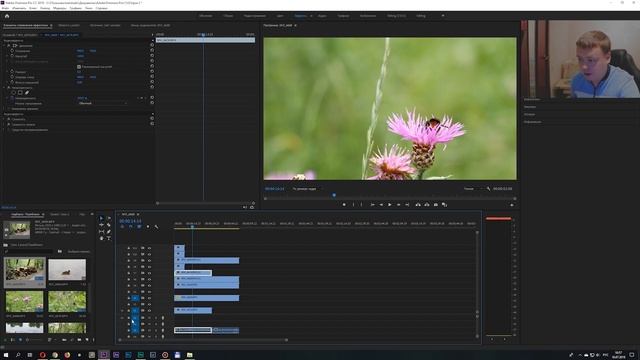Select the Pen tool in tools panel
The height and width of the screenshot is (360, 640).
[109, 231]
